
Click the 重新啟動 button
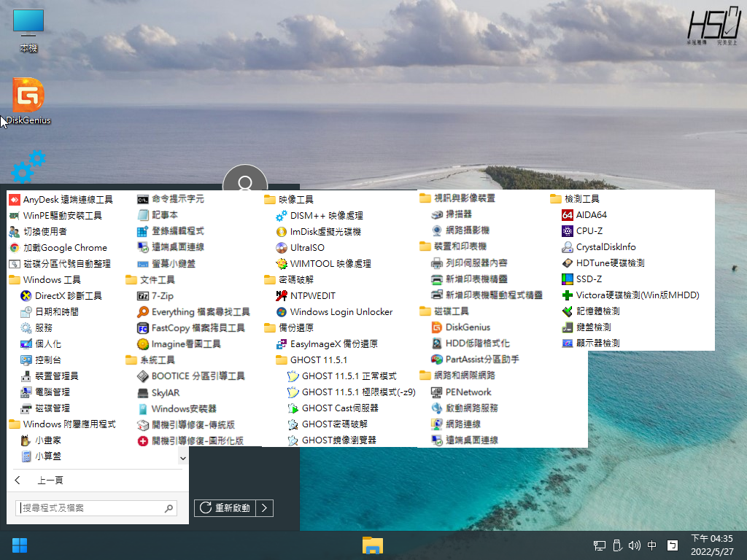click(x=225, y=508)
